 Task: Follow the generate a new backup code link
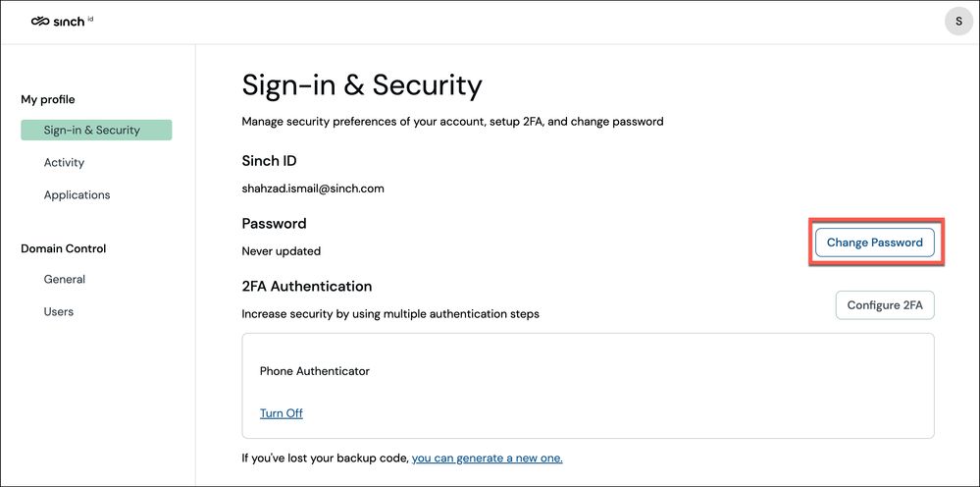click(x=487, y=458)
